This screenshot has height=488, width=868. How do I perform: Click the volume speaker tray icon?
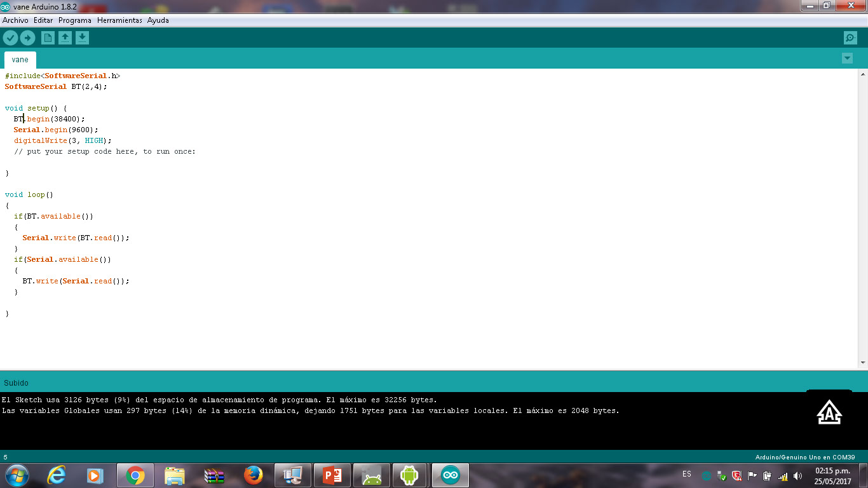point(798,476)
